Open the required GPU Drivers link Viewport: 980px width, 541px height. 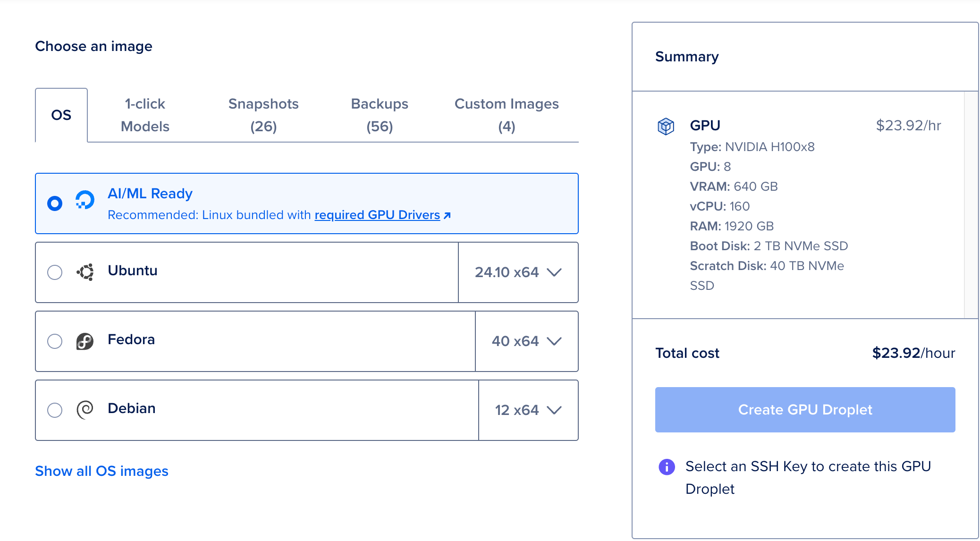pyautogui.click(x=377, y=215)
